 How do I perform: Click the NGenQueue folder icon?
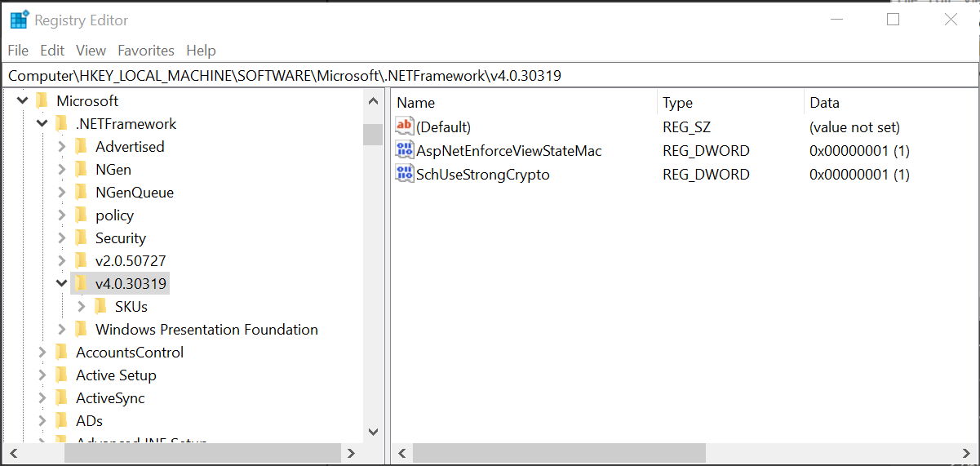pos(82,193)
